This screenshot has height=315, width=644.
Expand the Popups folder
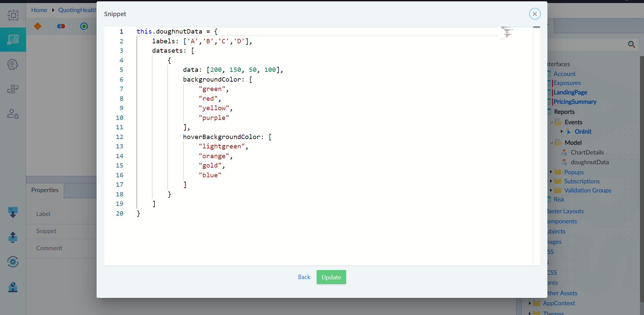pyautogui.click(x=551, y=172)
